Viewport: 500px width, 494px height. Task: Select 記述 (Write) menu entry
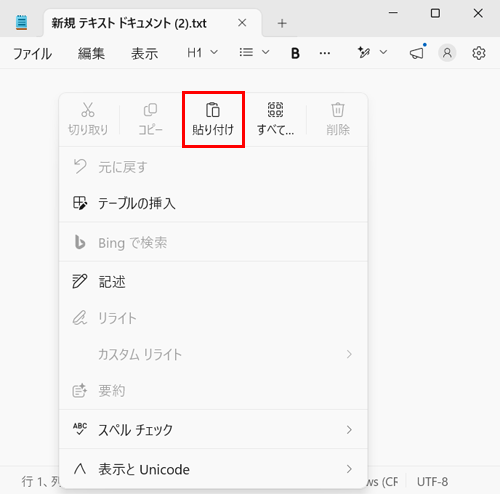pos(213,282)
